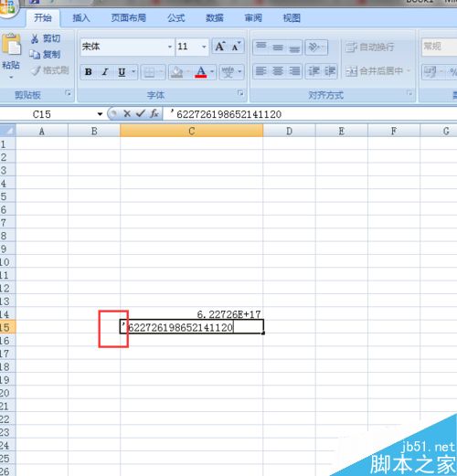
Task: Increase indent in cell
Action: (x=330, y=71)
